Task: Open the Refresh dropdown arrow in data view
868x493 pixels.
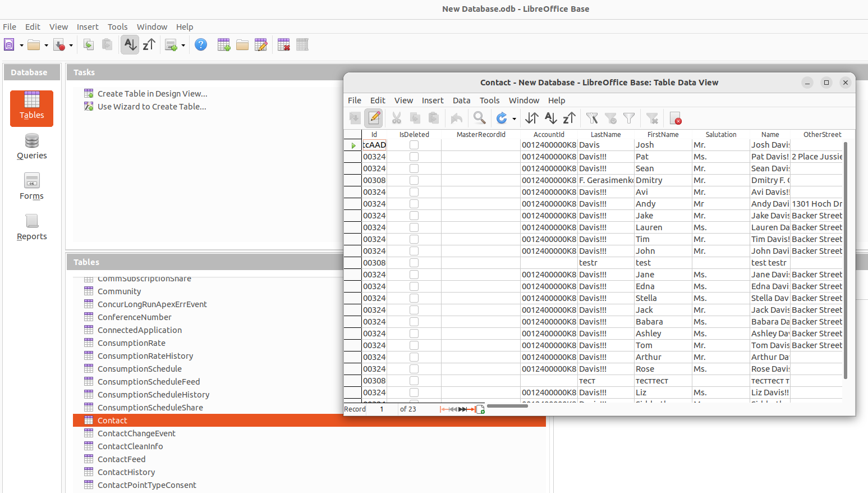Action: [x=514, y=118]
